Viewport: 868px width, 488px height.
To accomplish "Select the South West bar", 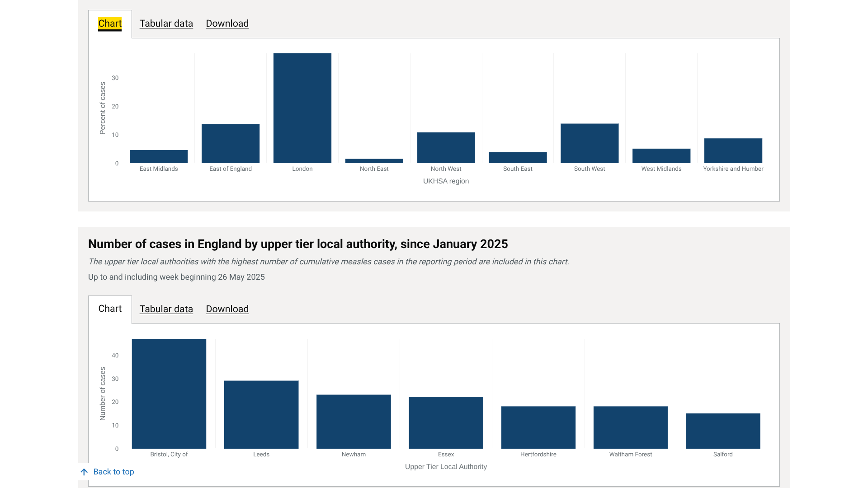I will pos(590,143).
